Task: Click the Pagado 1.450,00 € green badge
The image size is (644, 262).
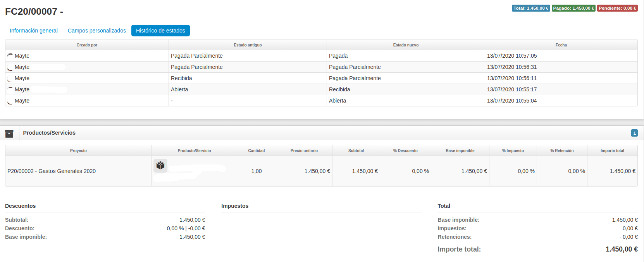Action: (573, 8)
